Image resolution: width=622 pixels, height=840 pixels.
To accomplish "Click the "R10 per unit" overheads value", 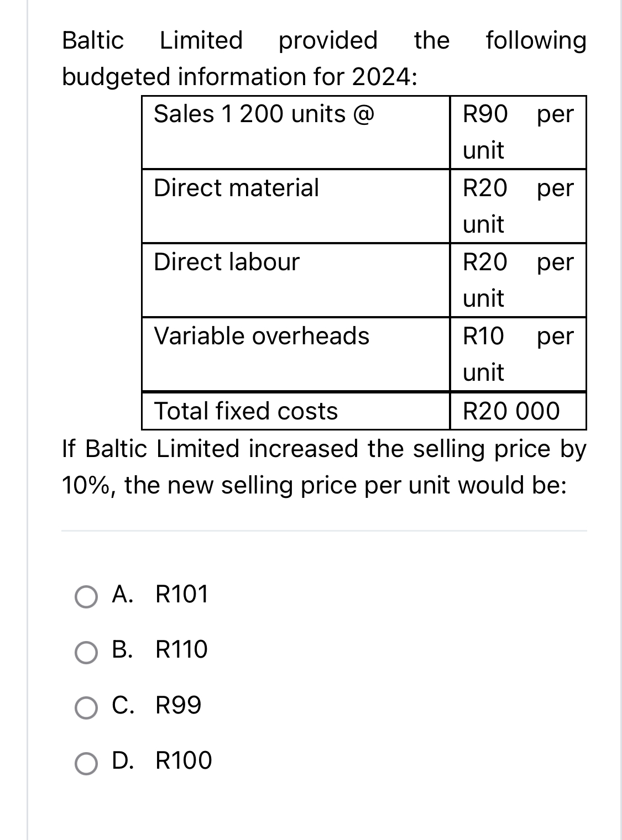I will pyautogui.click(x=518, y=354).
